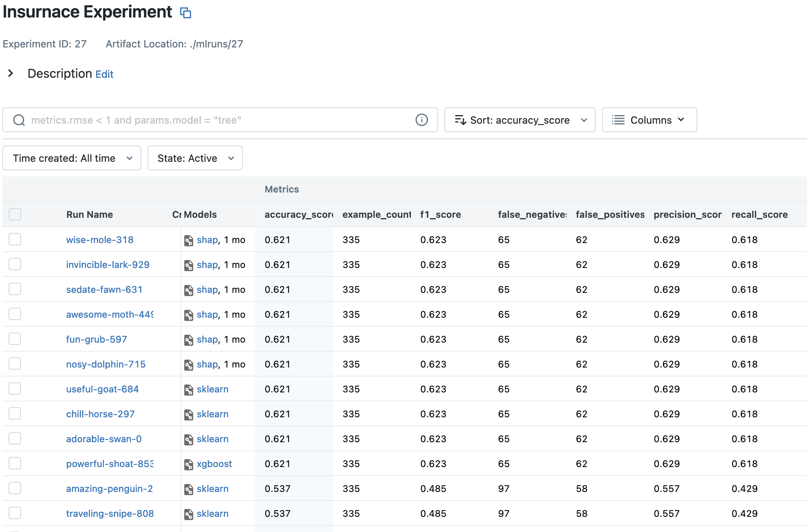The width and height of the screenshot is (807, 532).
Task: Click model icon in sedate-fawn-631 row
Action: pos(189,290)
